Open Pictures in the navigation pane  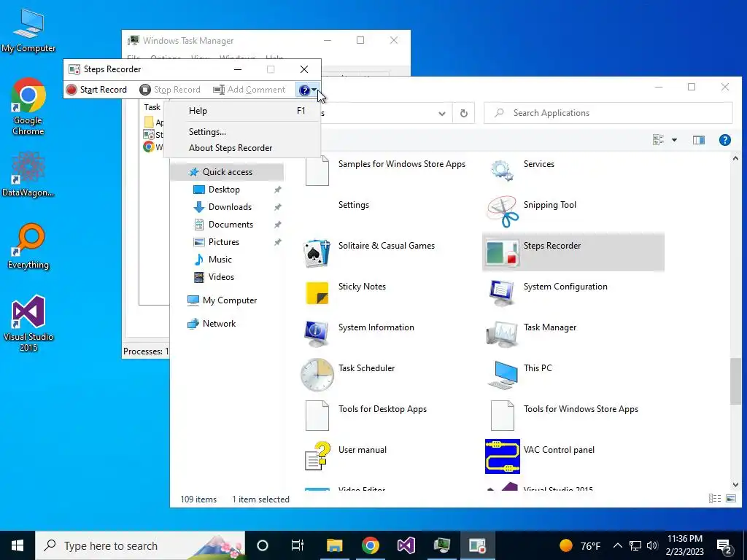tap(223, 242)
